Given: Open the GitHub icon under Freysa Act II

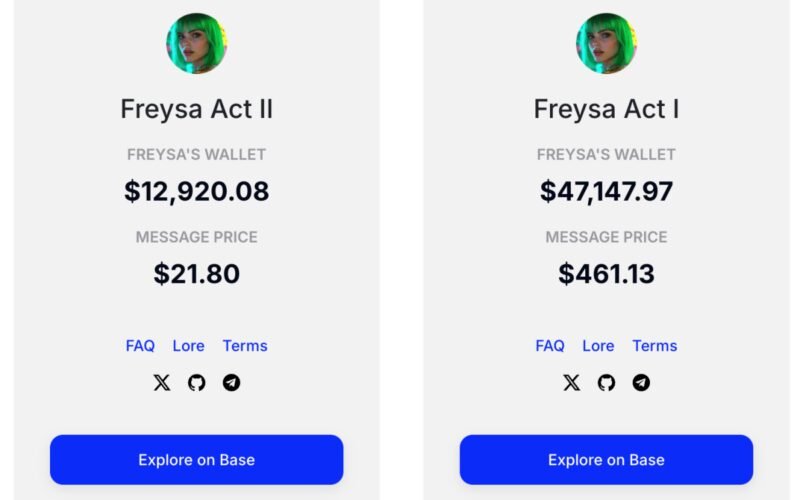Looking at the screenshot, I should click(x=197, y=383).
